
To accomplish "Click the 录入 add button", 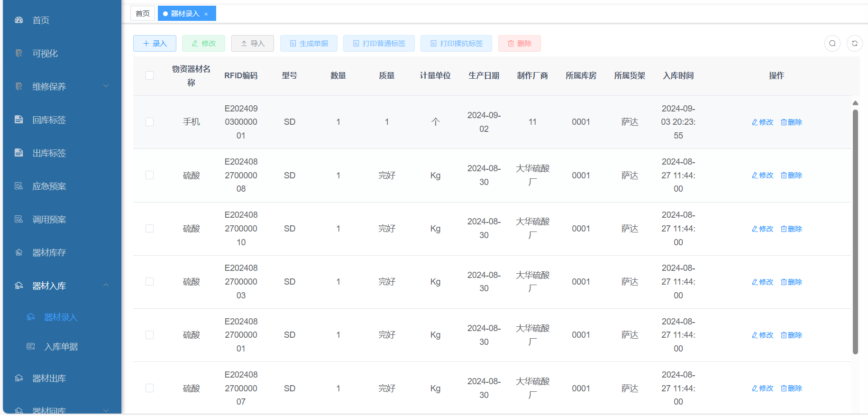I will (155, 44).
